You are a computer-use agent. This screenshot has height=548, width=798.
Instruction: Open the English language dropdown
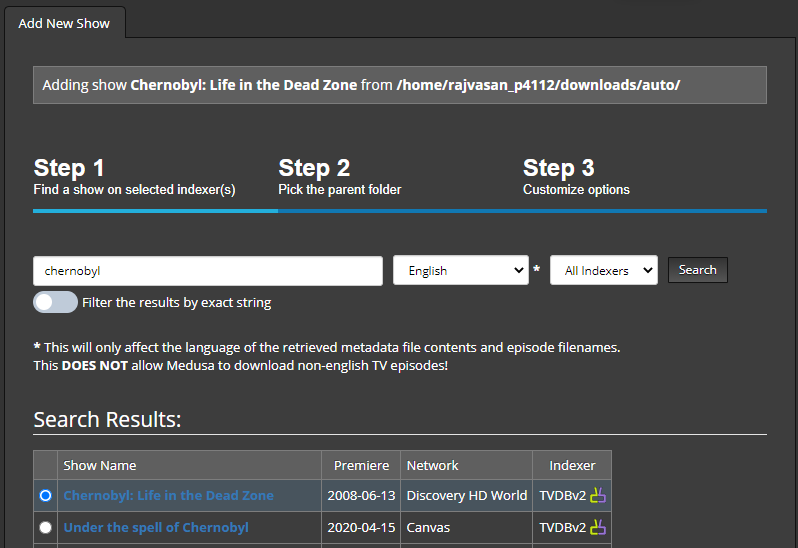(460, 270)
